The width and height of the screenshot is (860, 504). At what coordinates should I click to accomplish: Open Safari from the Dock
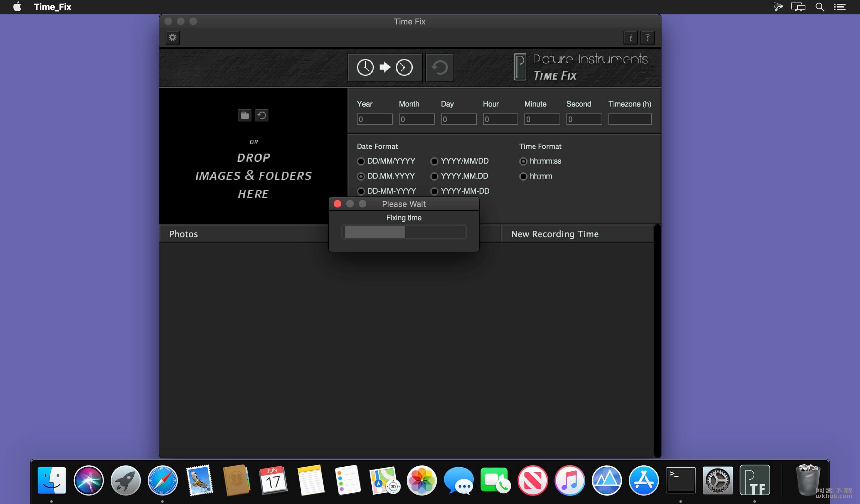pos(163,480)
